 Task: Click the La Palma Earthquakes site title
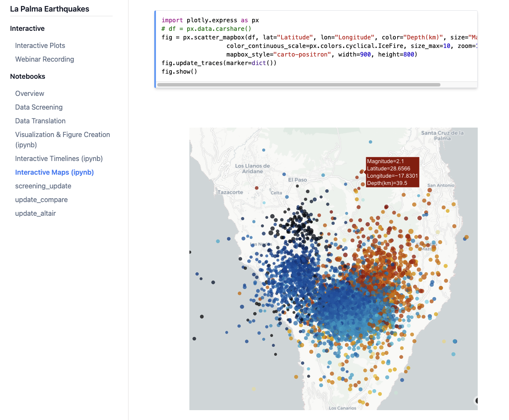(x=50, y=9)
